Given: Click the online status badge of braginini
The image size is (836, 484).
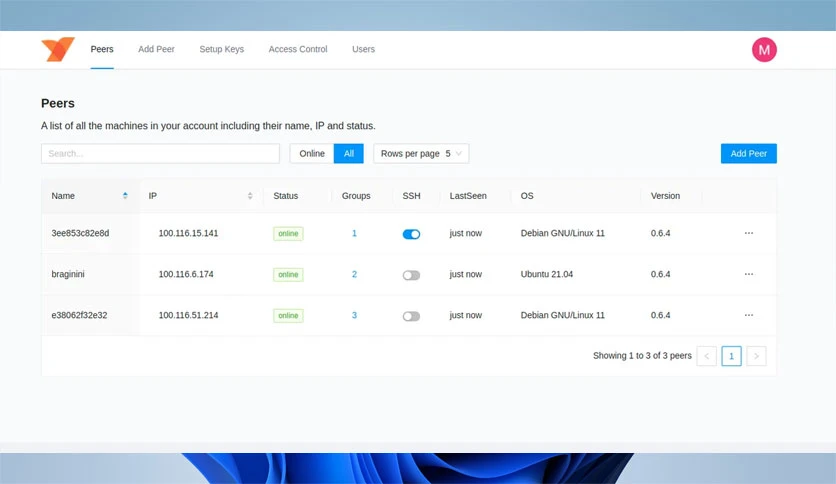Looking at the screenshot, I should pyautogui.click(x=288, y=275).
